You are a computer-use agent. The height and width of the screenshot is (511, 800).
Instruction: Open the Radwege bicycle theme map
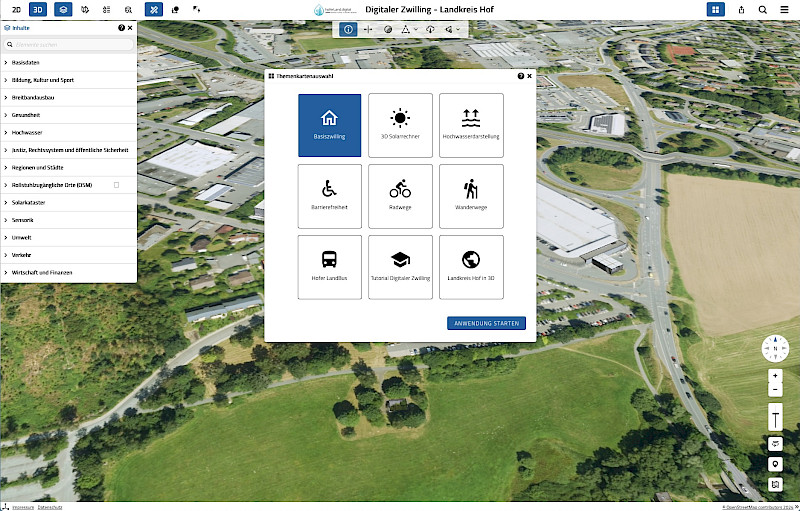[400, 196]
